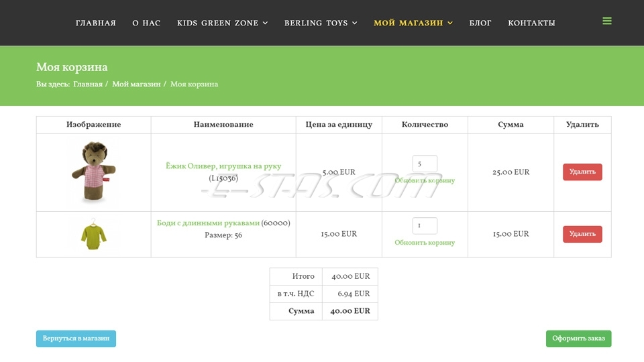Select the 5.00 EUR unit price cell
The image size is (644, 362).
point(339,172)
